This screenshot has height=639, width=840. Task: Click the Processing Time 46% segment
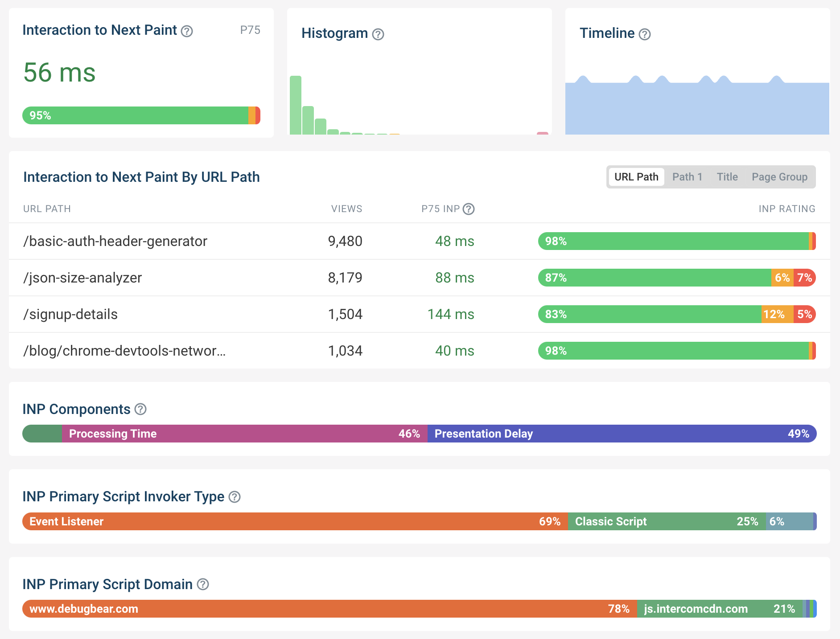click(x=245, y=434)
